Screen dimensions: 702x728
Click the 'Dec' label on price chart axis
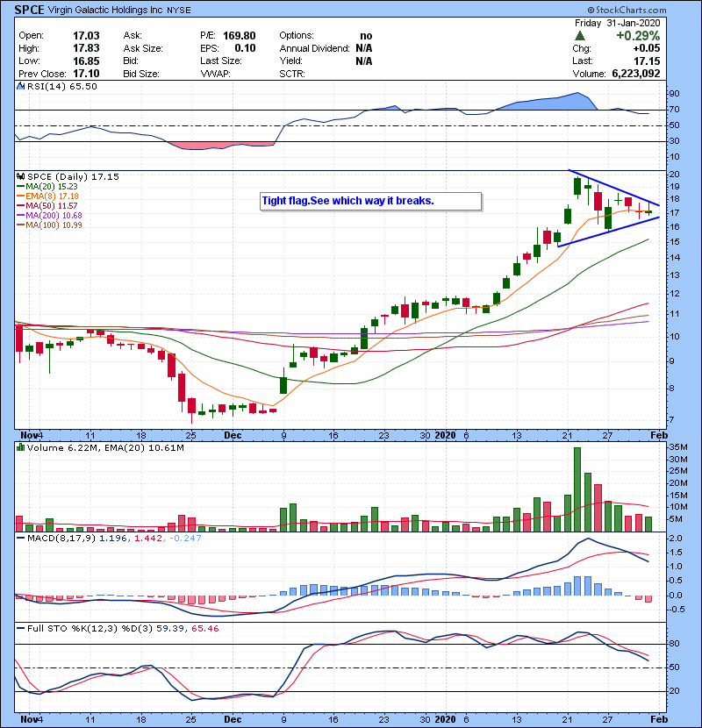point(233,436)
